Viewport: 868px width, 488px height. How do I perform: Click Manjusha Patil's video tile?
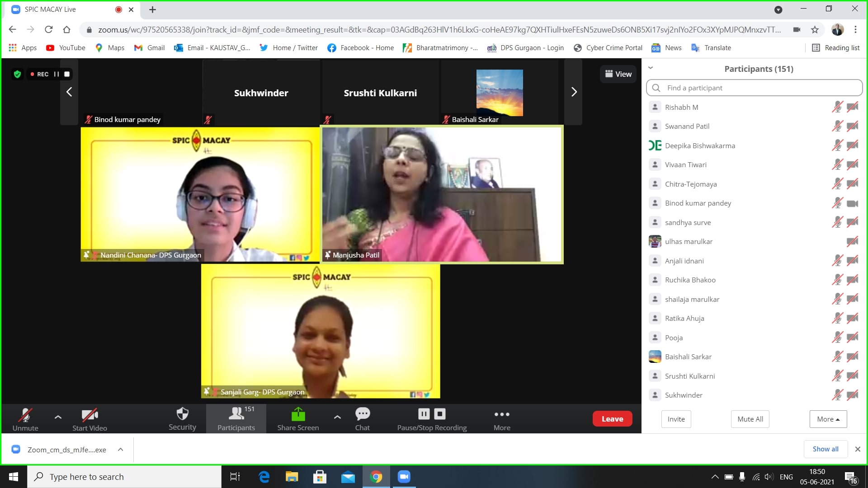click(x=442, y=194)
